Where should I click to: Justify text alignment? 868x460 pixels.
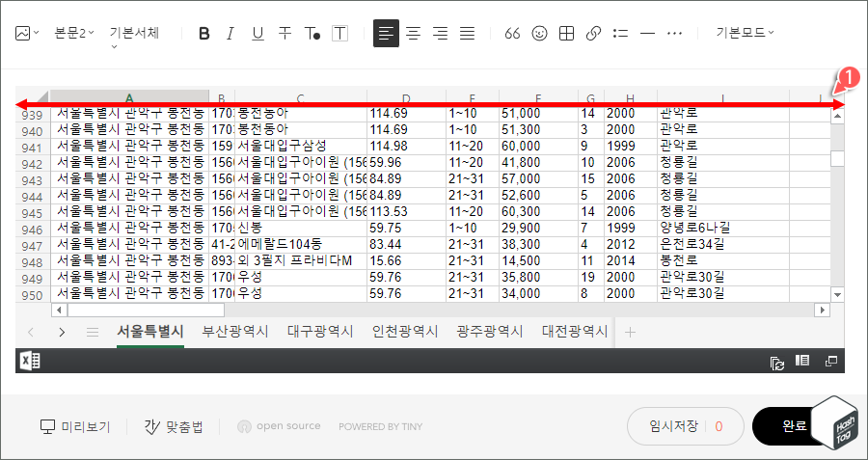(x=468, y=34)
